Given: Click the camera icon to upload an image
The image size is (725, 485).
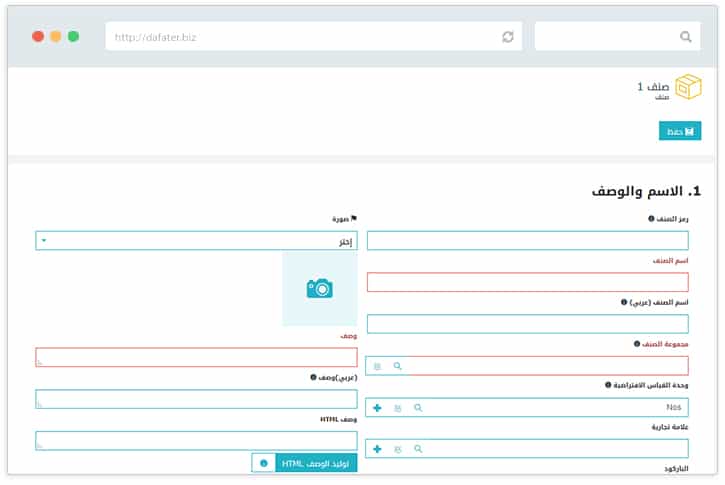Looking at the screenshot, I should coord(319,288).
